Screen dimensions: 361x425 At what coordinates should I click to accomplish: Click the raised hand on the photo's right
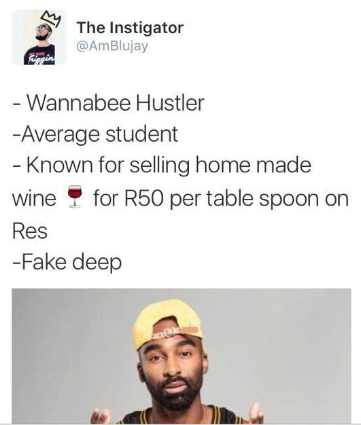pyautogui.click(x=254, y=413)
